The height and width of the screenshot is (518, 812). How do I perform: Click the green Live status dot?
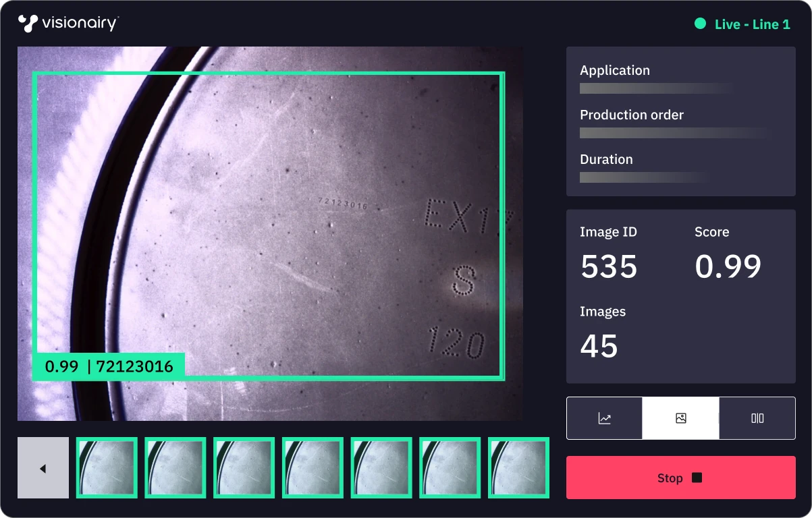[x=701, y=24]
